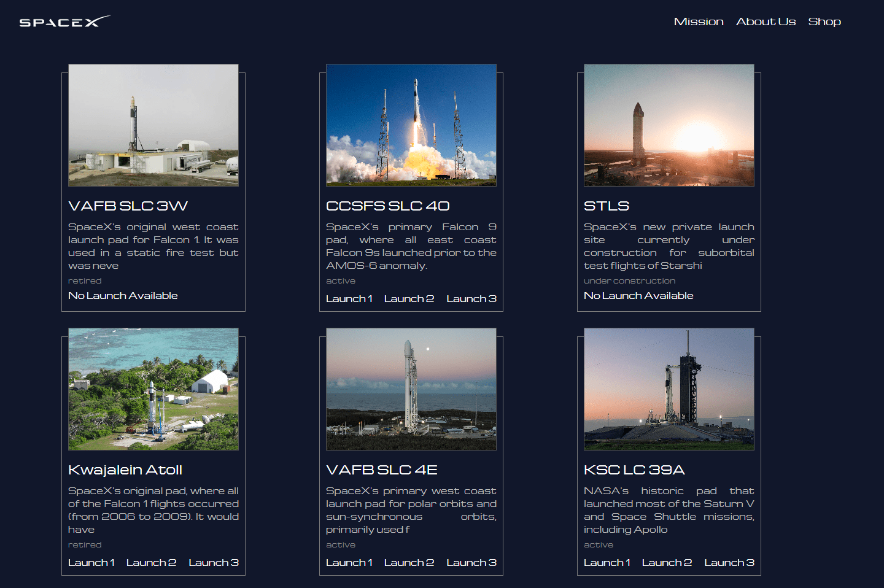Select the STLS heading
Screen dimensions: 884x588
pos(607,206)
